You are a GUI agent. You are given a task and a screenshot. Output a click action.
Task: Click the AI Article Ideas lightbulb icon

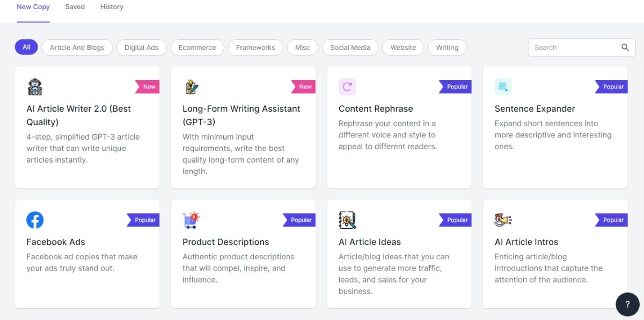pos(347,220)
